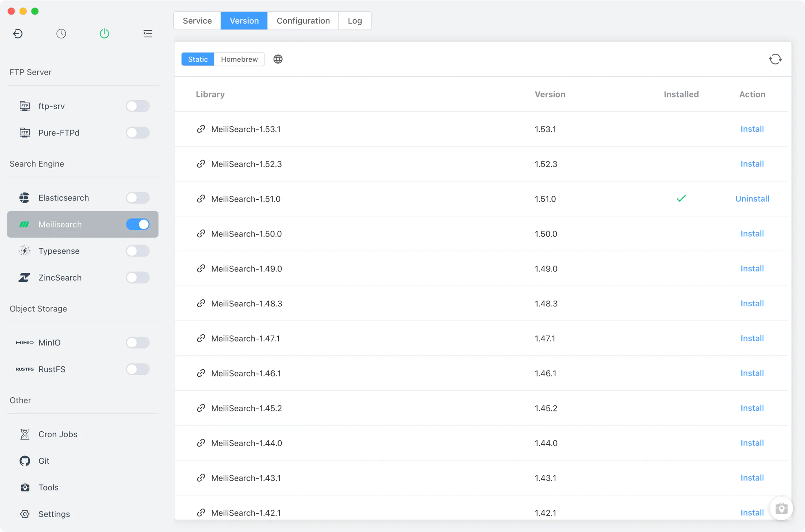
Task: Select the Version tab
Action: 244,20
